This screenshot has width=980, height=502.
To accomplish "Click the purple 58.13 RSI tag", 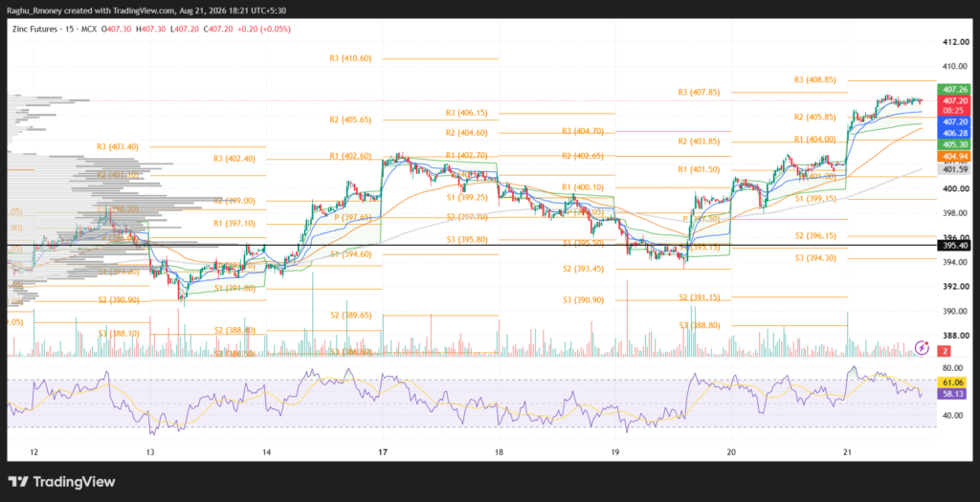I will click(x=953, y=394).
